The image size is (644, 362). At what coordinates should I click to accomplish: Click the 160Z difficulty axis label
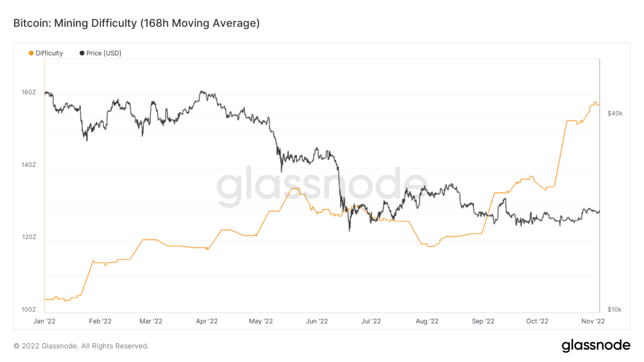click(29, 93)
